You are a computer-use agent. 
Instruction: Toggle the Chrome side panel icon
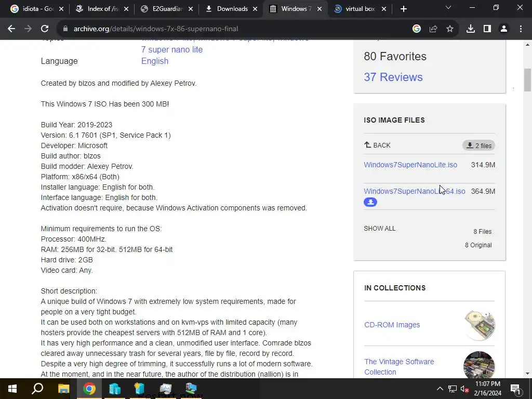[487, 29]
